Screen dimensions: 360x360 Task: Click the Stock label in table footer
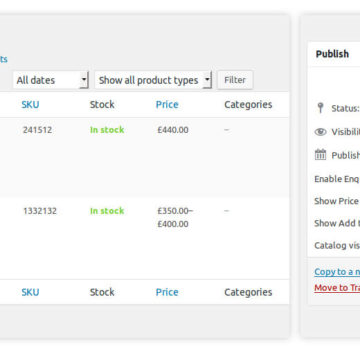pyautogui.click(x=102, y=292)
